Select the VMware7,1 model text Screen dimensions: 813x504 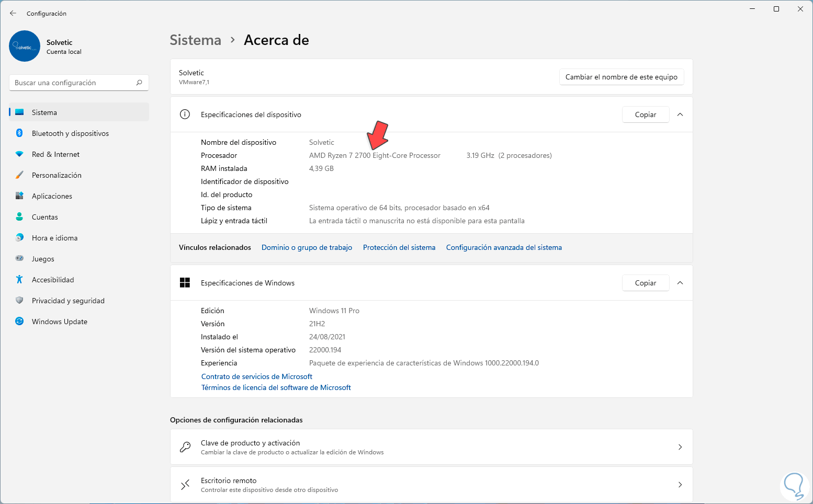point(194,82)
